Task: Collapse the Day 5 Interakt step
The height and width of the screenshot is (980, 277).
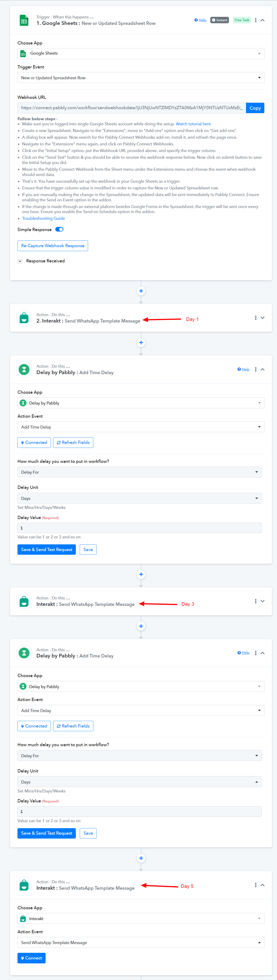Action: (x=262, y=885)
